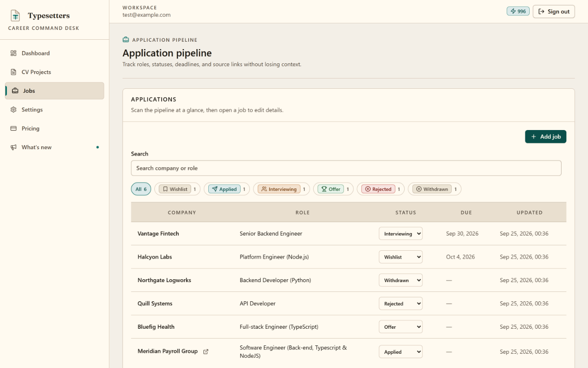Open Settings from the sidebar
Viewport: 588px width, 368px height.
pos(54,110)
